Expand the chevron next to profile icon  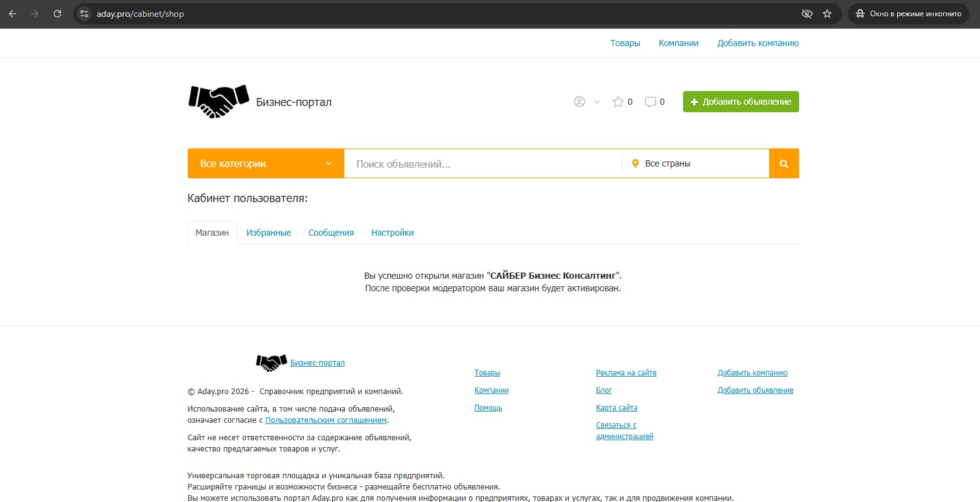point(597,102)
